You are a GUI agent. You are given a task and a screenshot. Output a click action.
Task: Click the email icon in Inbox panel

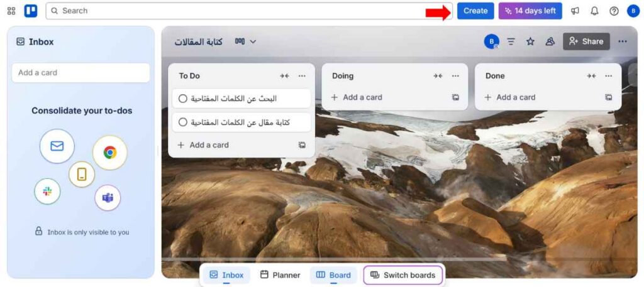pyautogui.click(x=57, y=146)
